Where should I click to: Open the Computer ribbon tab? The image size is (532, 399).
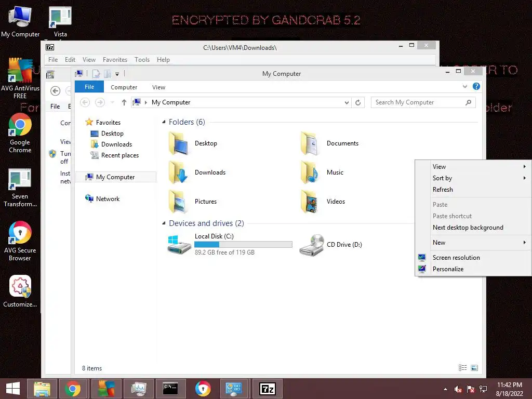tap(124, 87)
